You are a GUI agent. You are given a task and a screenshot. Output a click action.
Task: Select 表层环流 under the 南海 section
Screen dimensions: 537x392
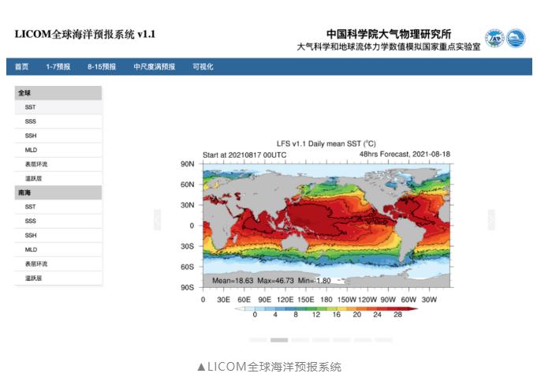coord(58,264)
